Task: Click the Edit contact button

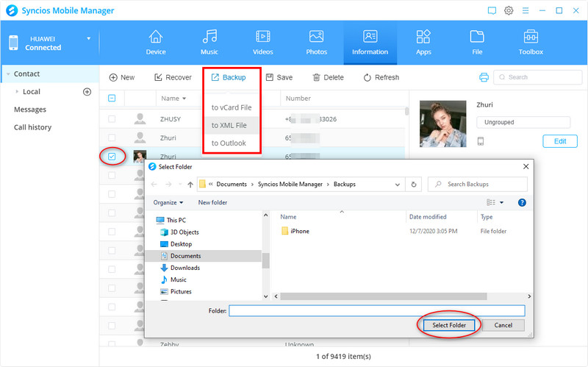Action: [560, 141]
